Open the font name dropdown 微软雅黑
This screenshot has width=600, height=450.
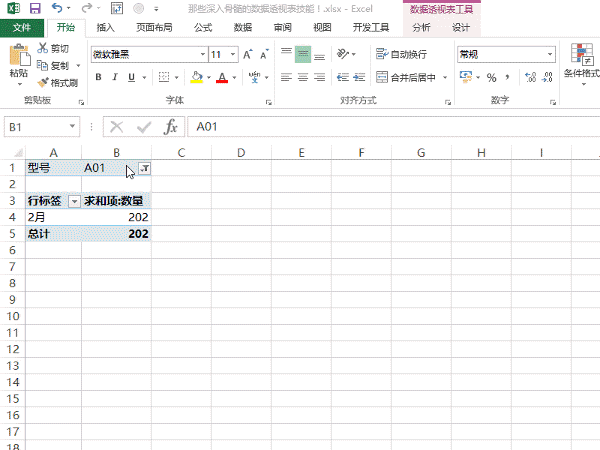pyautogui.click(x=149, y=54)
